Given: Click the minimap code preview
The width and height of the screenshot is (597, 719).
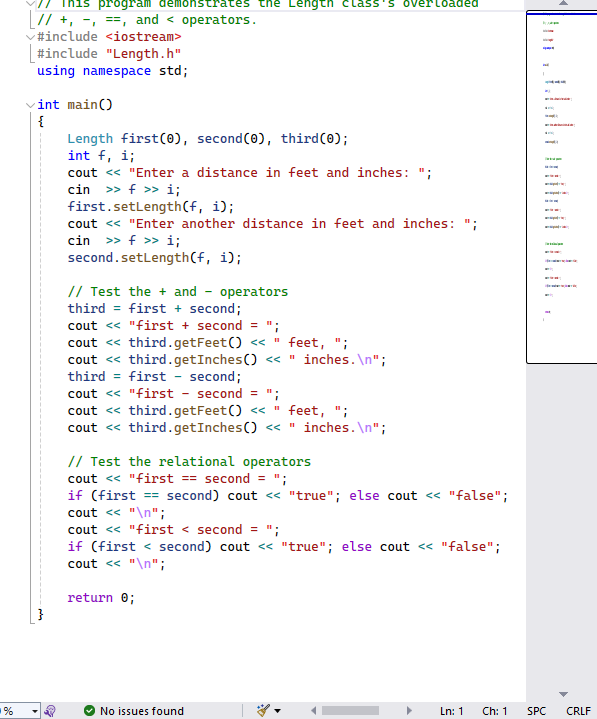Looking at the screenshot, I should 562,188.
